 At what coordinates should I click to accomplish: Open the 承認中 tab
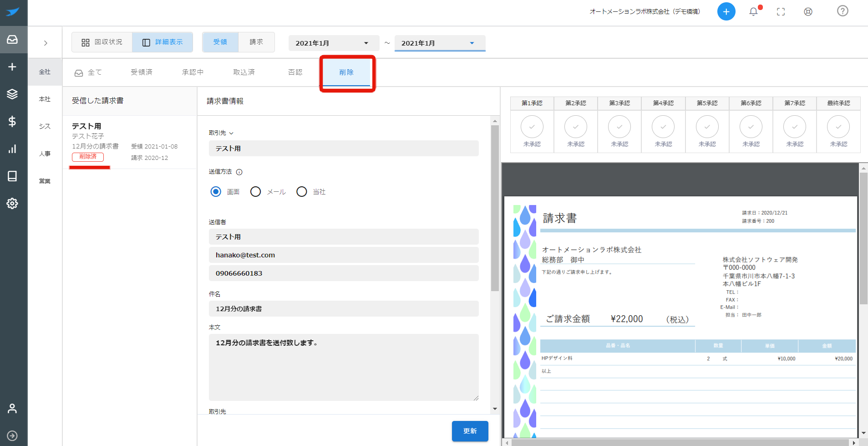pyautogui.click(x=193, y=72)
